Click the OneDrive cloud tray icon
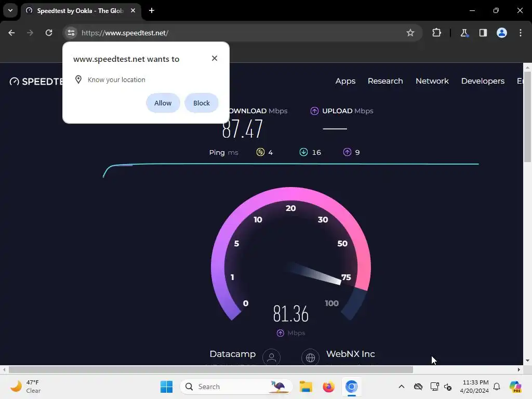The width and height of the screenshot is (532, 399). pos(418,387)
